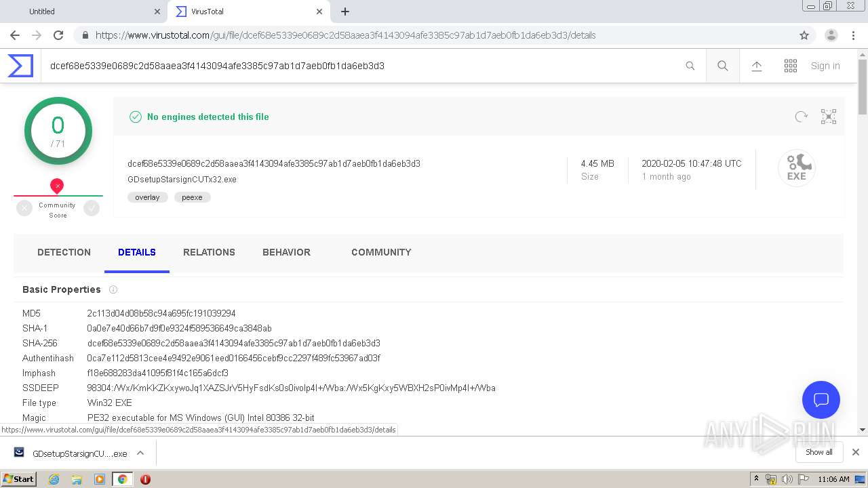
Task: Open Internet Explorer from the taskbar
Action: coord(54,479)
